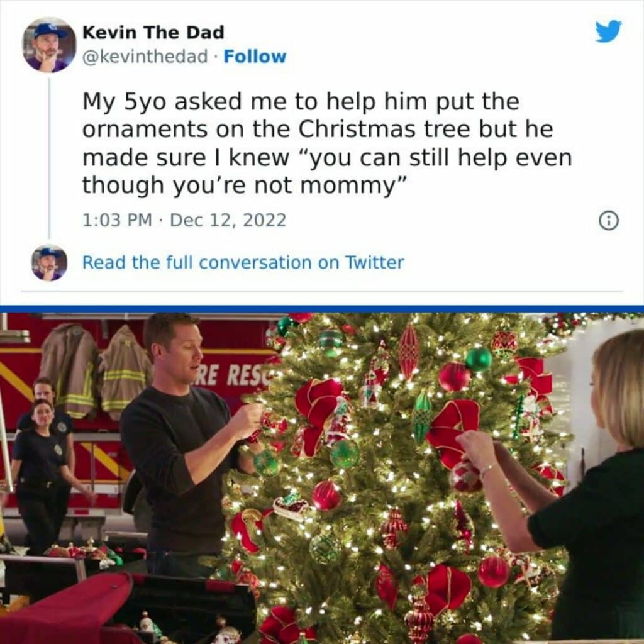Open the Kevin The Dad display name
644x644 pixels.
(153, 33)
